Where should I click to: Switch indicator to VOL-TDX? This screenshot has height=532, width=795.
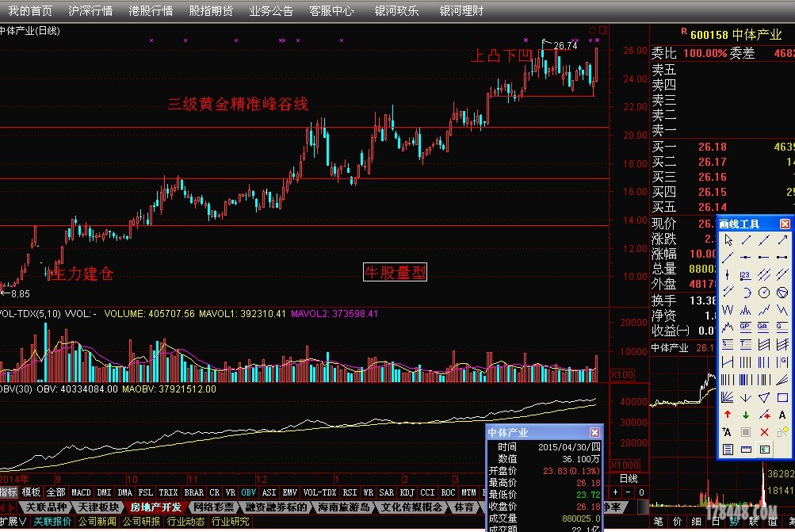319,492
